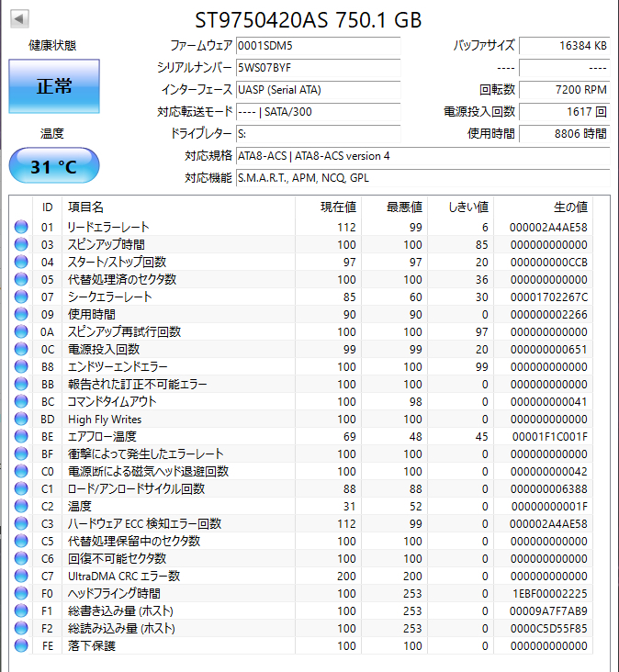Select the エアフロー温度 attribute name
This screenshot has height=672, width=619.
pyautogui.click(x=102, y=436)
